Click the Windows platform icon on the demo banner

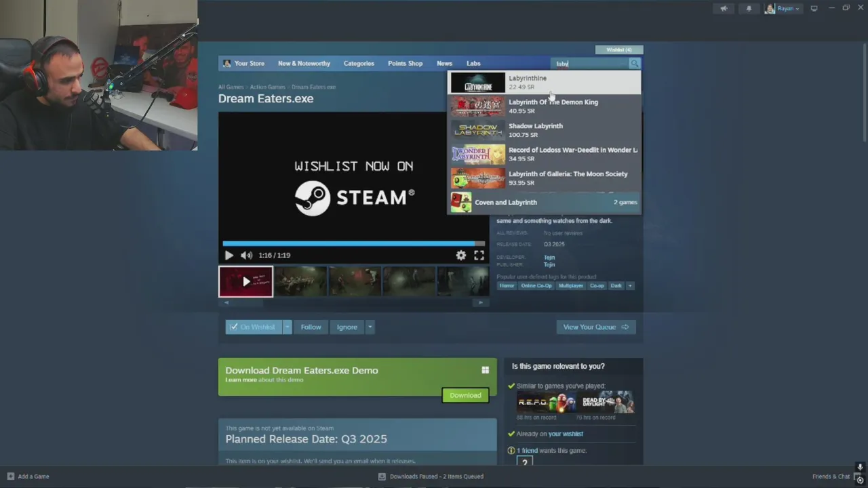pyautogui.click(x=485, y=370)
